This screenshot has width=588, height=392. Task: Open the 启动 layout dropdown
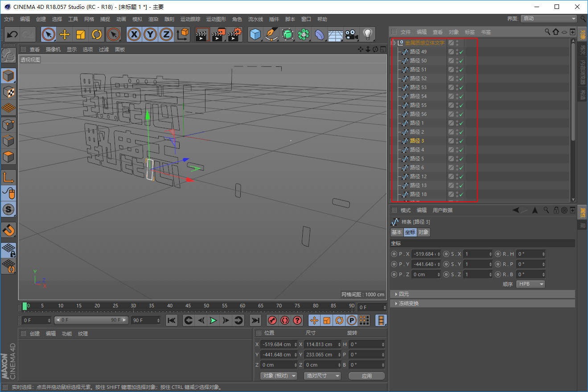[x=550, y=19]
